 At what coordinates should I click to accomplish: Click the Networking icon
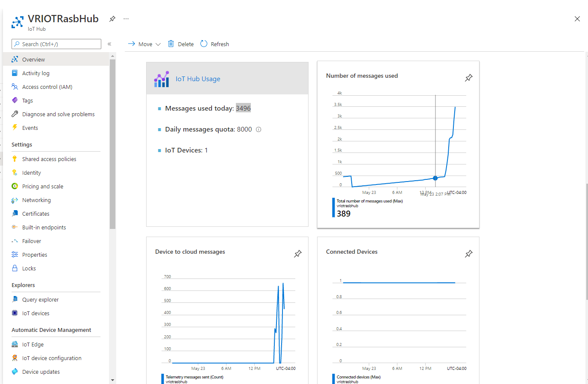15,200
